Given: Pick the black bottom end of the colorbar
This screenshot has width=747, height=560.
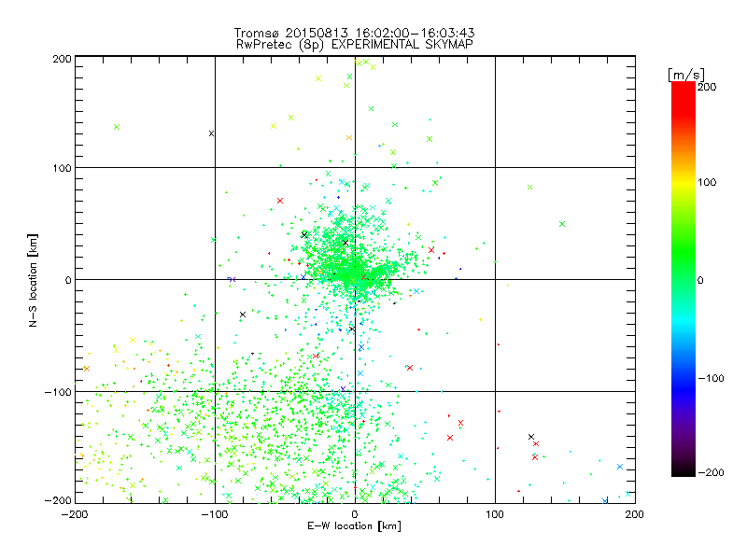Looking at the screenshot, I should [x=684, y=469].
